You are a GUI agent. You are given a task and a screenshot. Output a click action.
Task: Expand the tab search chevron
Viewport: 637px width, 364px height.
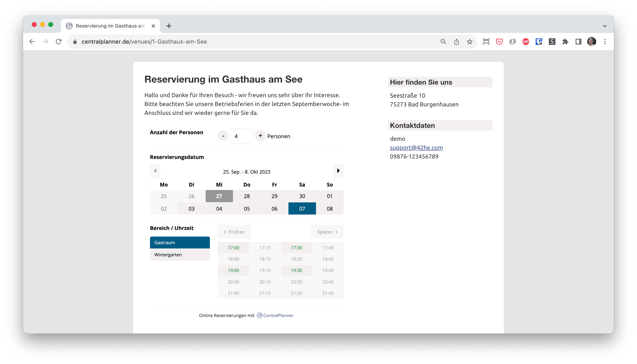coord(605,26)
